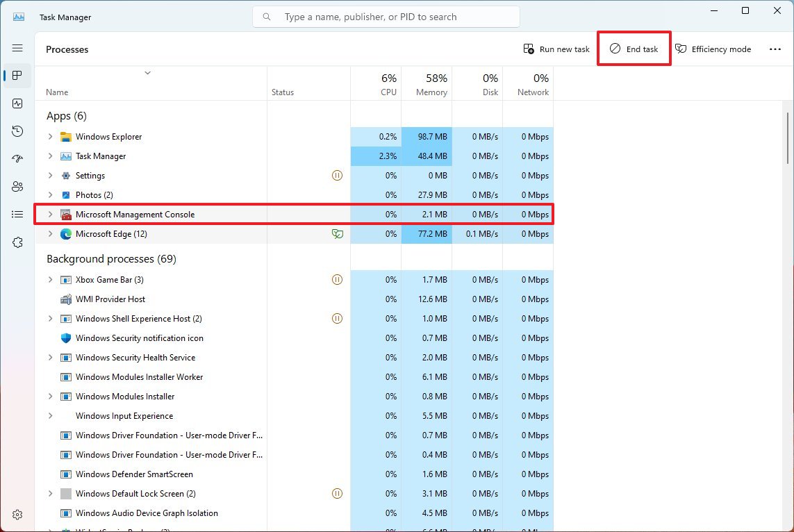Open Task Manager settings via the gear icon

[17, 514]
